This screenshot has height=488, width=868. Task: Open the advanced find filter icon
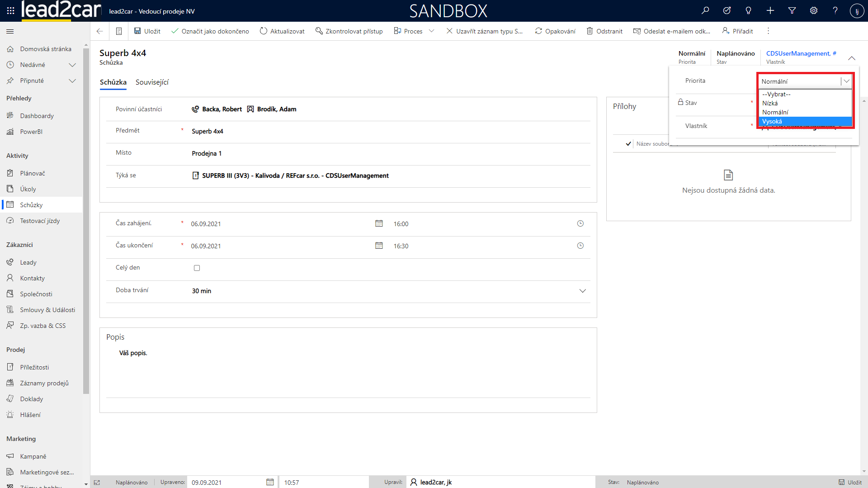point(792,10)
